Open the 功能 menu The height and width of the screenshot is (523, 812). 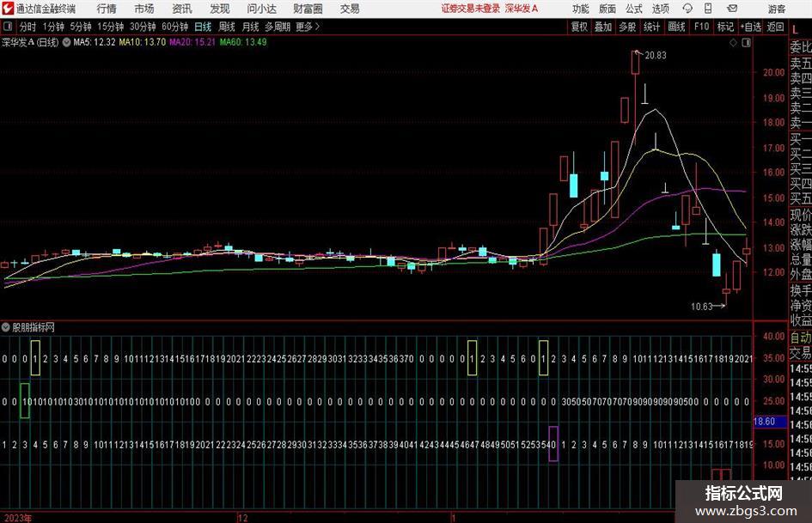pos(581,9)
